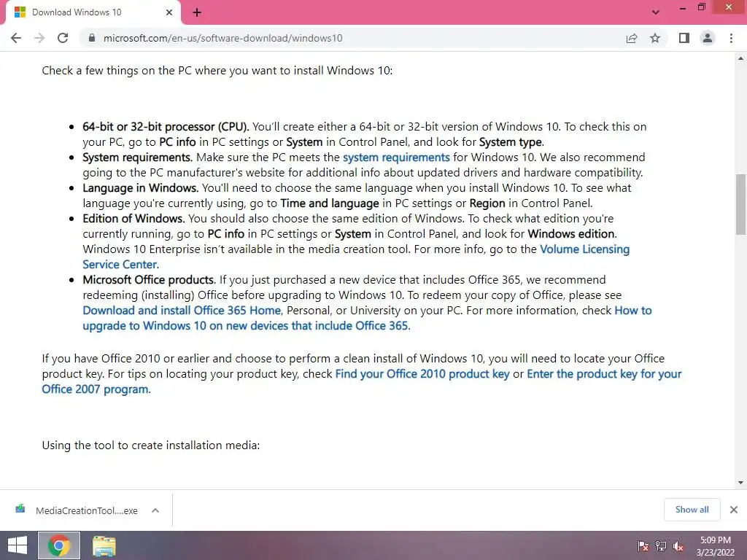Open Action Center flag tray icon
747x560 pixels.
pos(643,546)
